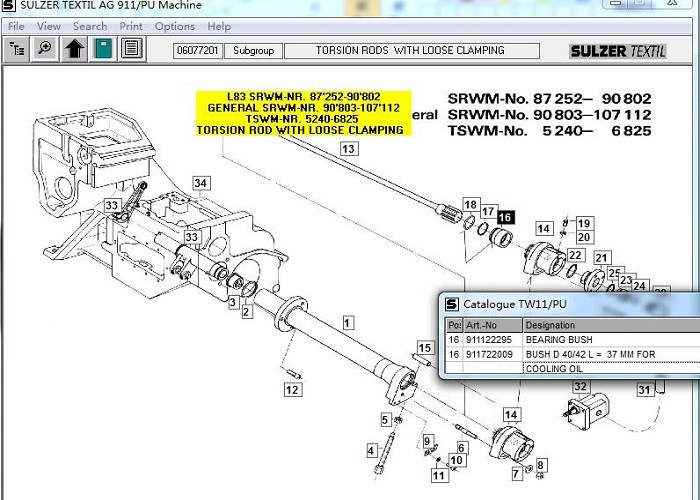Click the BEARING BUSH designation
The height and width of the screenshot is (500, 700).
tap(559, 340)
